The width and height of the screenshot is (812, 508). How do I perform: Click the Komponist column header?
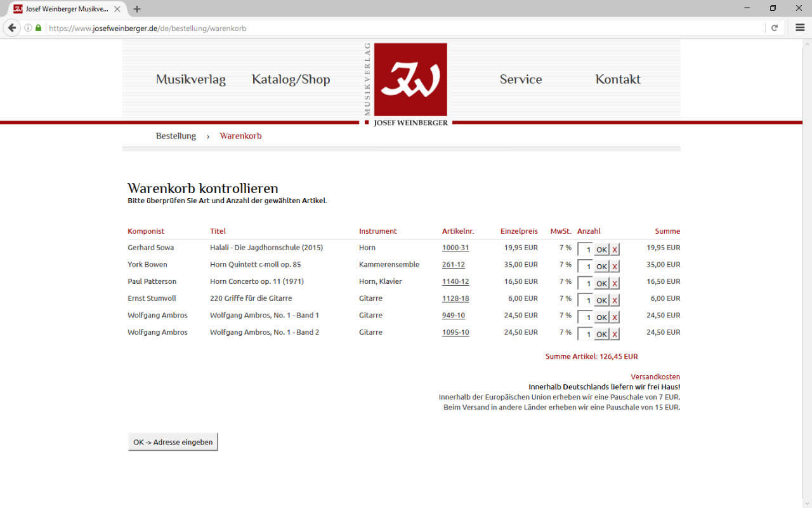click(x=146, y=231)
